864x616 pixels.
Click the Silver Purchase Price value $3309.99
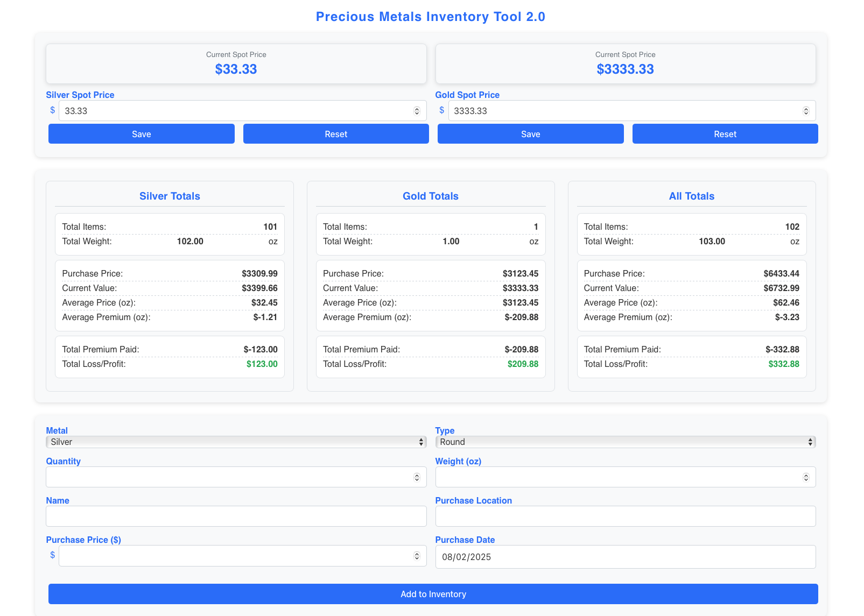259,274
